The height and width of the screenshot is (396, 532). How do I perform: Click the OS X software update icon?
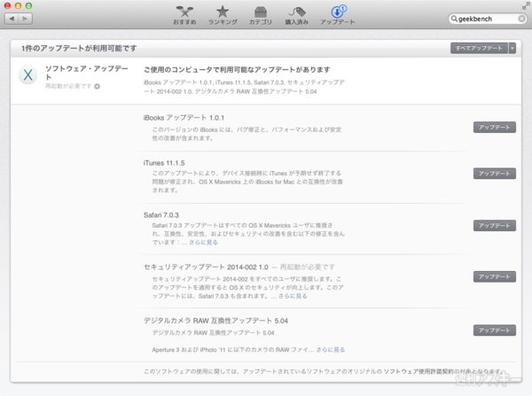coord(27,75)
